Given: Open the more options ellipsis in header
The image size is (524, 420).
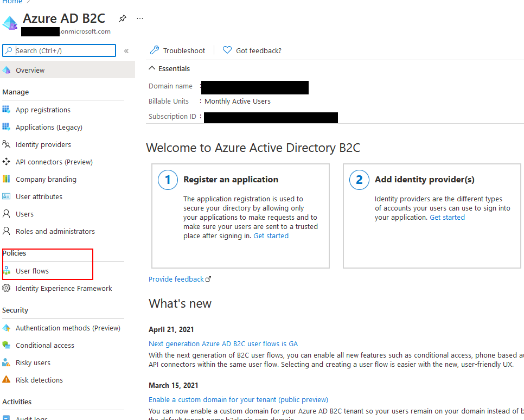Looking at the screenshot, I should [x=140, y=18].
